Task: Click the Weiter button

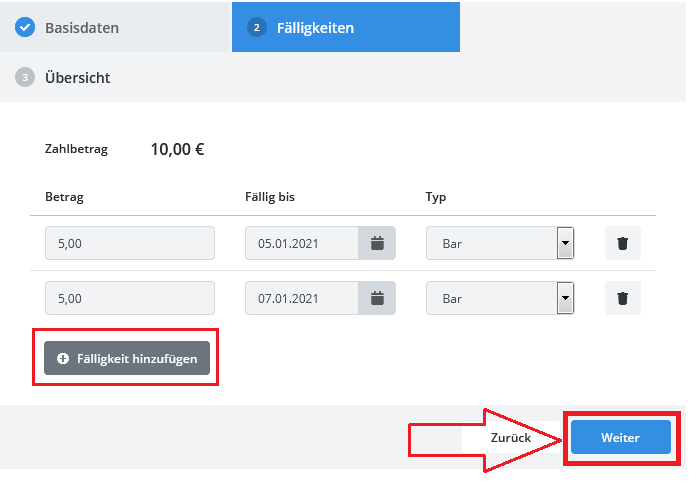Action: [x=621, y=437]
